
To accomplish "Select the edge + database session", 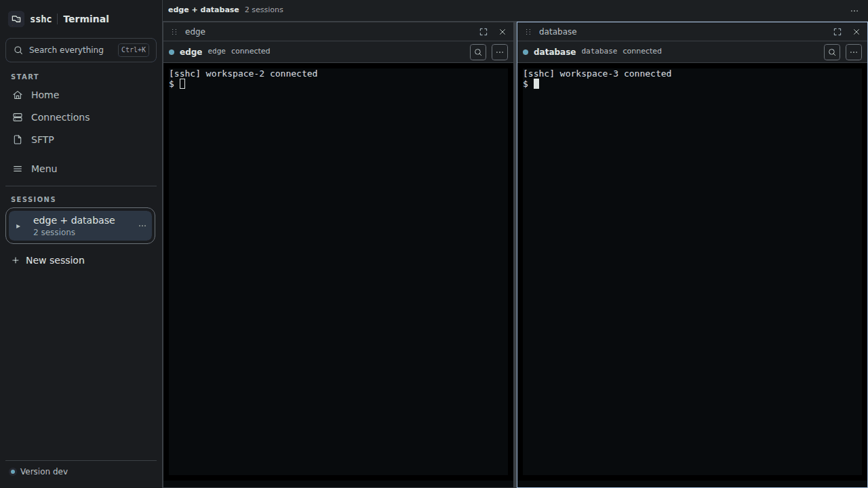I will pos(81,226).
